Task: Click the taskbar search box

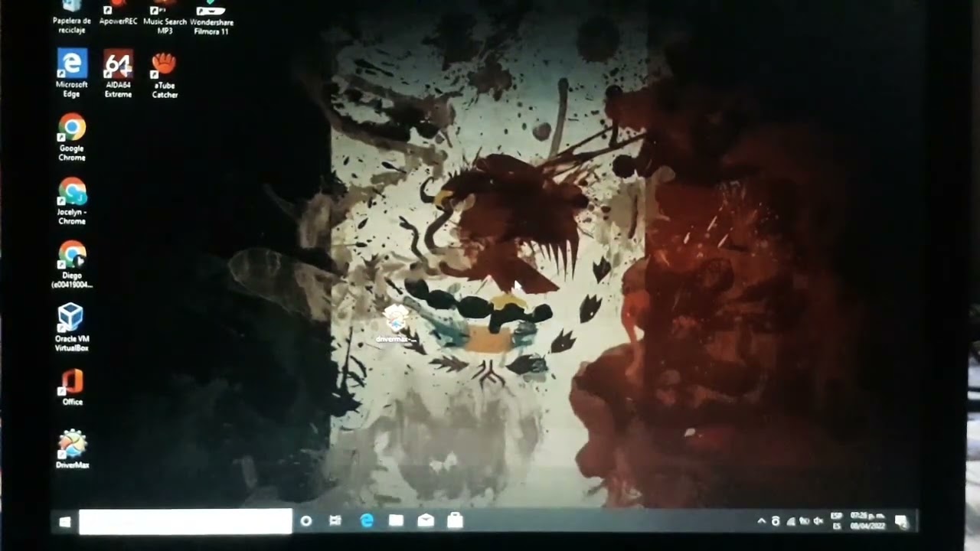Action: [x=185, y=521]
